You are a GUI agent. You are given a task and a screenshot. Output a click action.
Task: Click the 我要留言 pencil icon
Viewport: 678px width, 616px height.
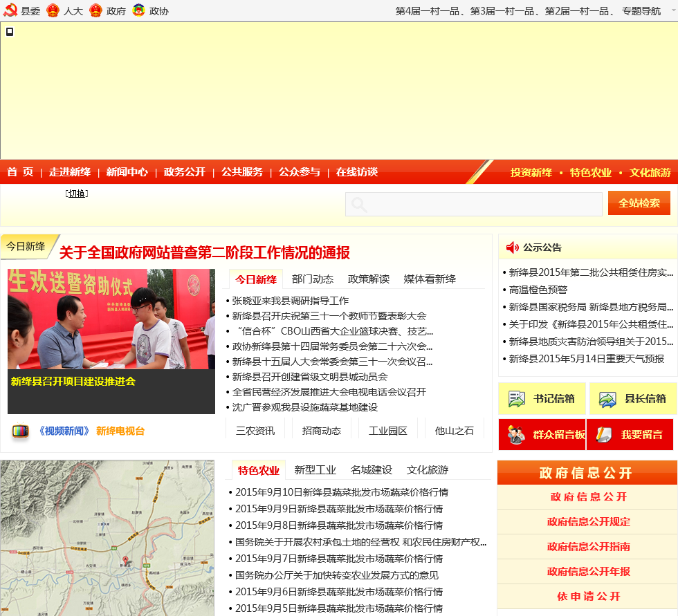604,435
